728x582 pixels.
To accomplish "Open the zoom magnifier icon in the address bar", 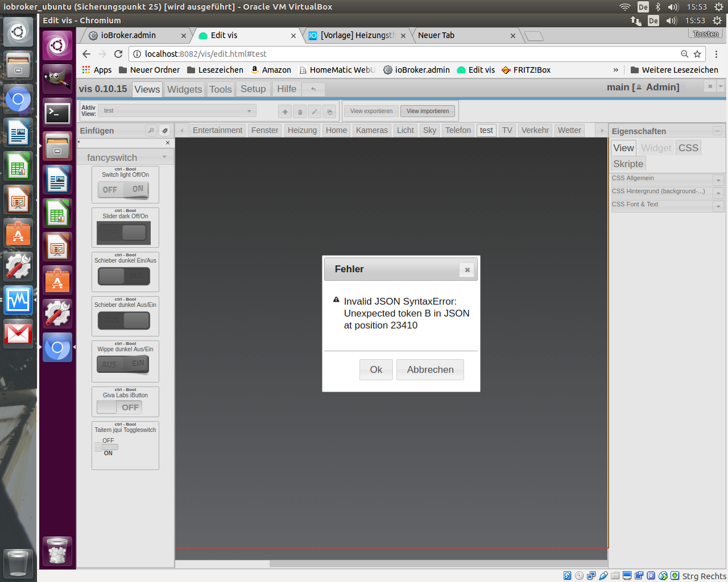I will 685,54.
